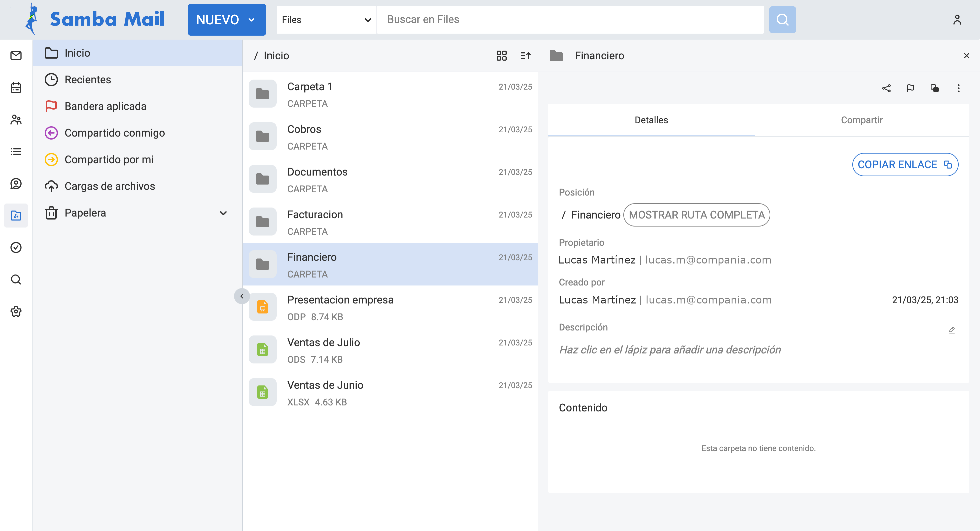Switch to grid view layout
Viewport: 980px width, 531px height.
[x=501, y=56]
